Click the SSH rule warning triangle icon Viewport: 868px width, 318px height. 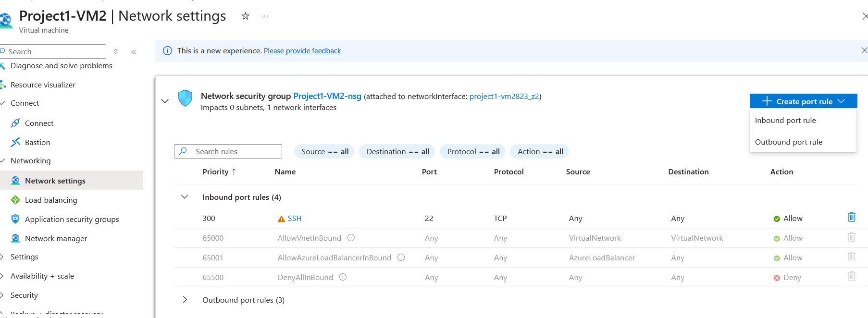(281, 219)
